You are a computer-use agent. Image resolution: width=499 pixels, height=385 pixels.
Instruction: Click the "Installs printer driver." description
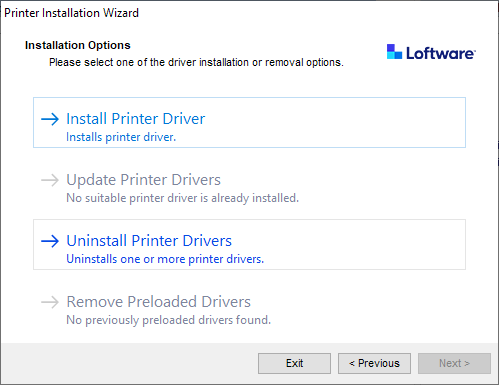121,137
